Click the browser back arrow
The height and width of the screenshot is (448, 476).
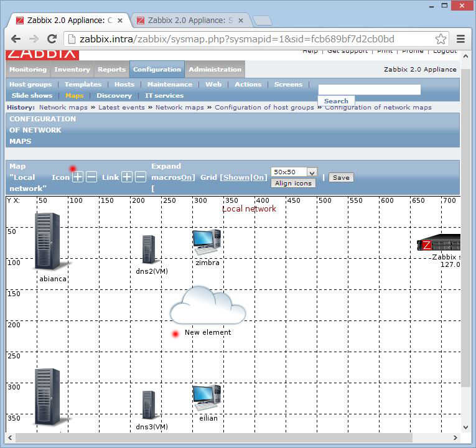coord(16,39)
